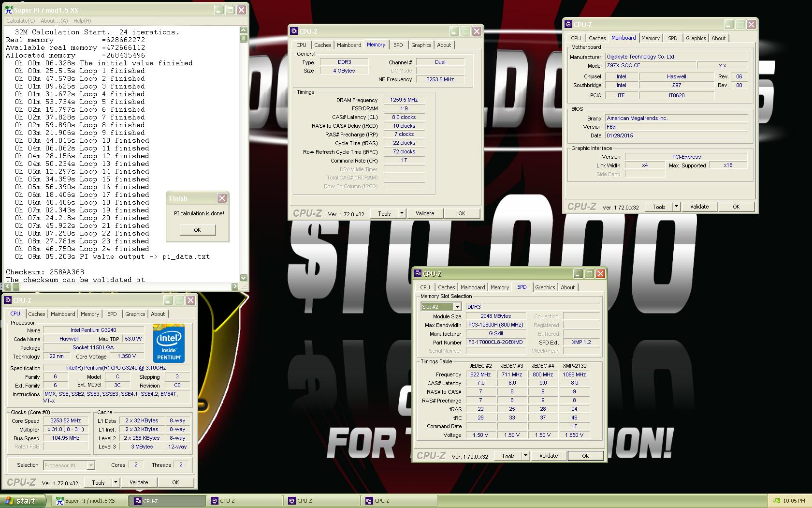Open Graphics tab in Mainboard window

click(x=696, y=38)
